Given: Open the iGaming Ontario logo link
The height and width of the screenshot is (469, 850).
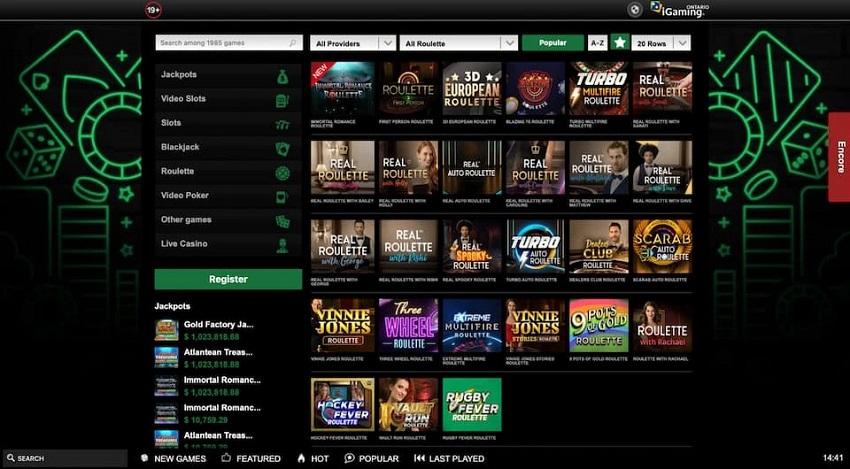Looking at the screenshot, I should pyautogui.click(x=680, y=10).
